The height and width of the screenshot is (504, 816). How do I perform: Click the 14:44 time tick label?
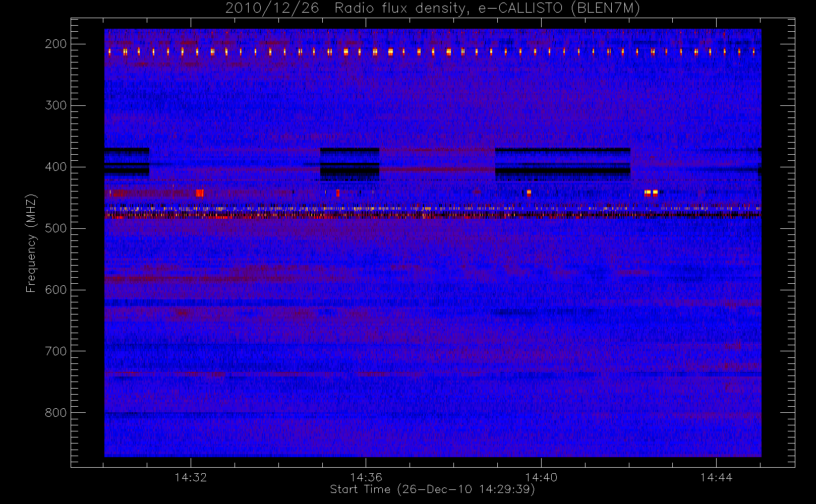(x=716, y=477)
